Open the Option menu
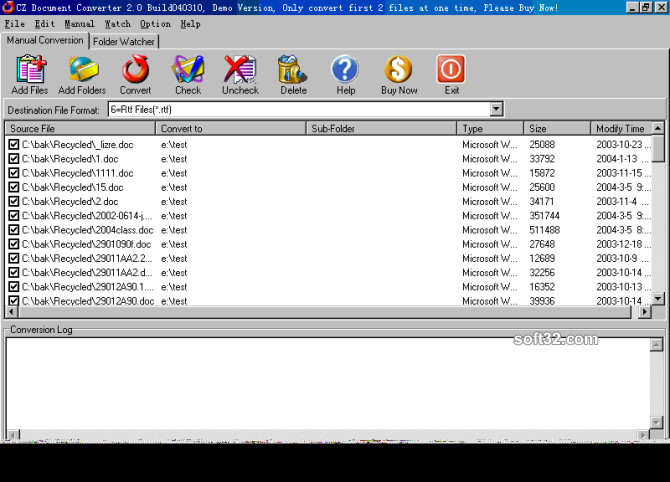This screenshot has width=670, height=482. [x=155, y=24]
